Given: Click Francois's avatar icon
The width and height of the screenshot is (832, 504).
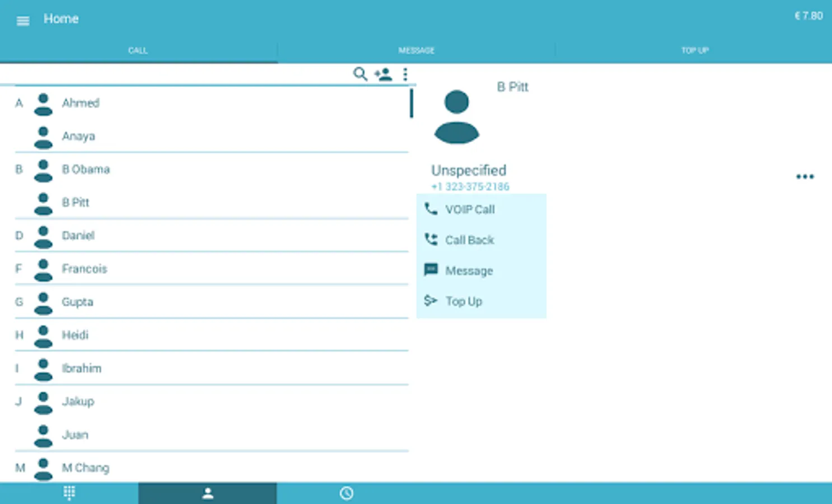Looking at the screenshot, I should coord(43,270).
